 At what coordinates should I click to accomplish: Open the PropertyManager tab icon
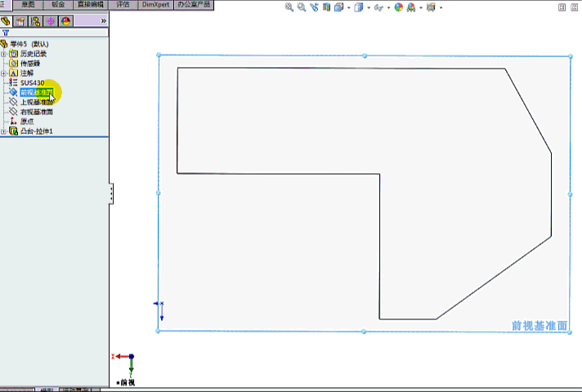(20, 21)
